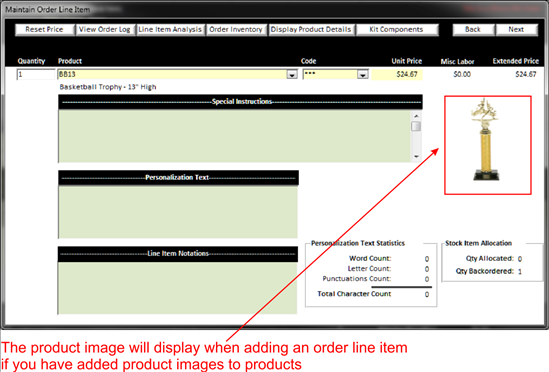This screenshot has height=372, width=549.
Task: Select the Unit Price field
Action: (x=397, y=74)
